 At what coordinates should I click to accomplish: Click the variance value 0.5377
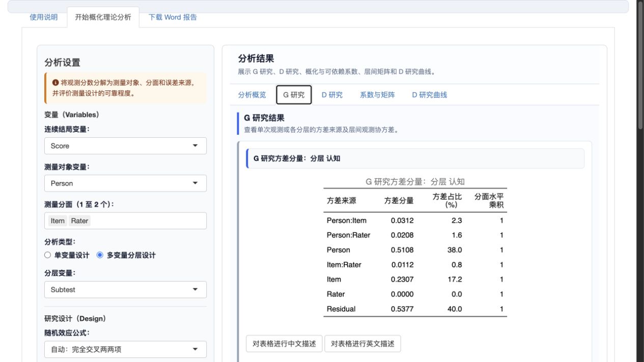coord(402,309)
